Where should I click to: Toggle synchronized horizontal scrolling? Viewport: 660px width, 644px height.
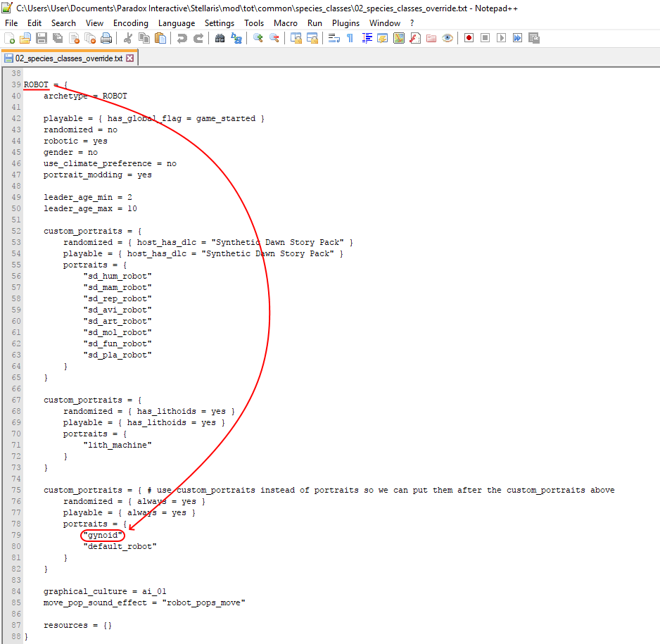click(312, 38)
